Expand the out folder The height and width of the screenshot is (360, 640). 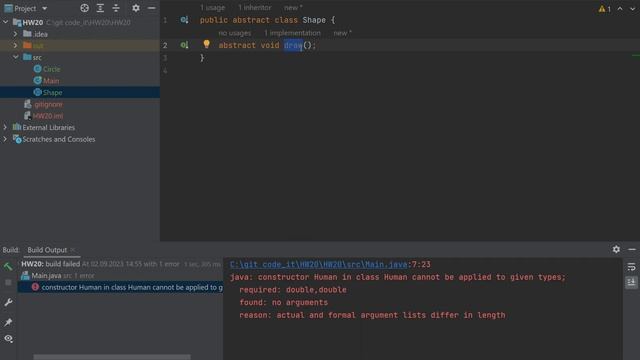16,45
